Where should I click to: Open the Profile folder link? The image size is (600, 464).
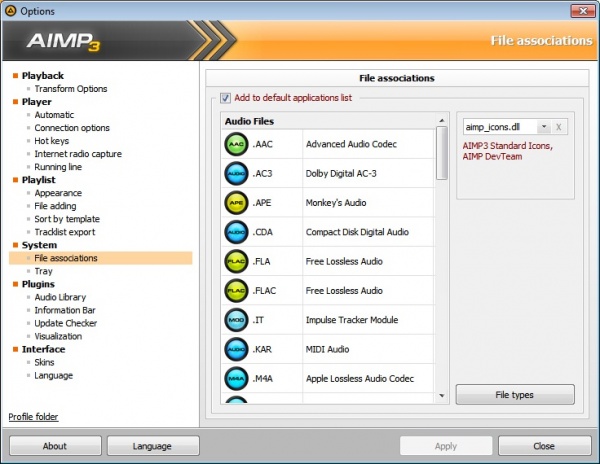click(33, 417)
